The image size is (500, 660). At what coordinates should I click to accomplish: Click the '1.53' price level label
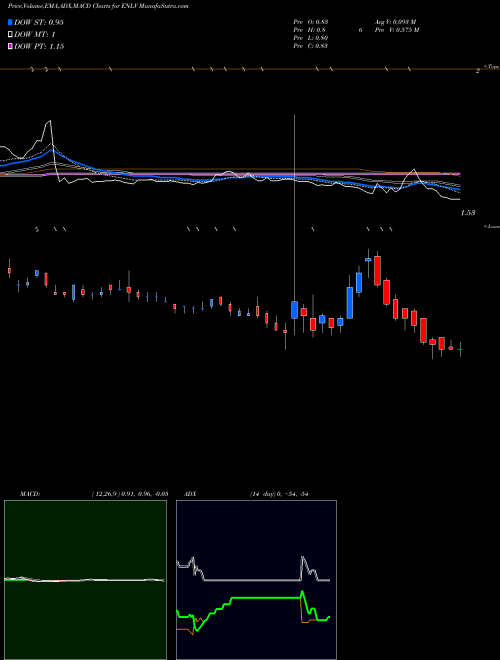(468, 213)
